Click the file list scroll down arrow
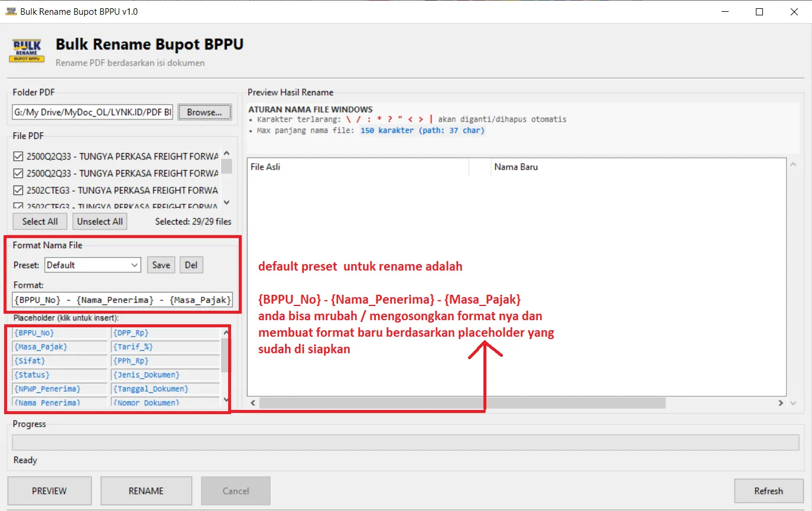Image resolution: width=812 pixels, height=511 pixels. (x=226, y=203)
